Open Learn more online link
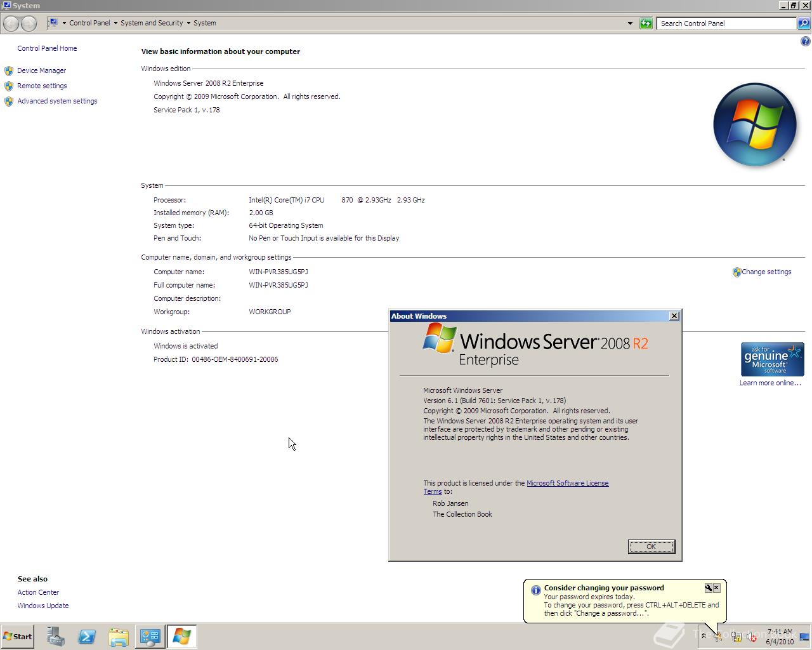 (770, 383)
